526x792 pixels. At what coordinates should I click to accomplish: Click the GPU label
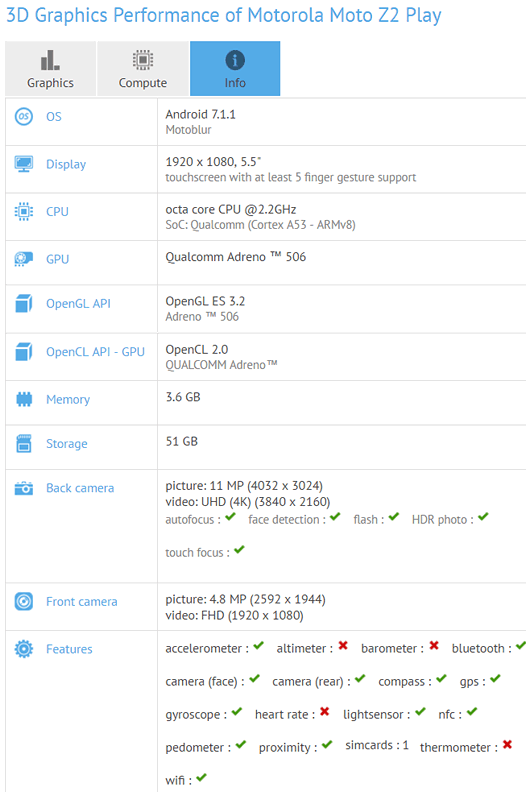tap(57, 259)
